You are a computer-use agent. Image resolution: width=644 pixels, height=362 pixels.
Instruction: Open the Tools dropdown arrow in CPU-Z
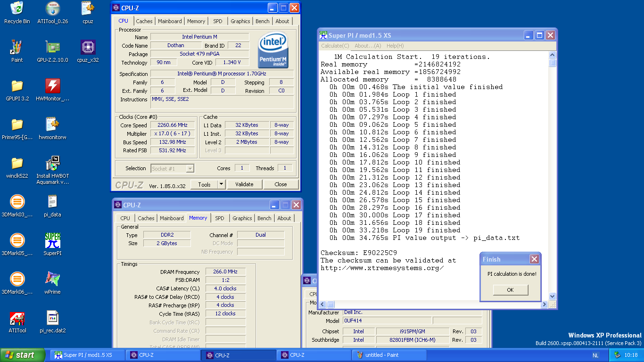click(222, 184)
